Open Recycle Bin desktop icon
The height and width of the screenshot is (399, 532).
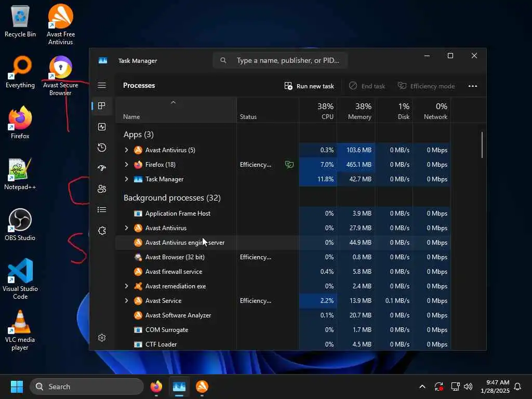tap(20, 22)
